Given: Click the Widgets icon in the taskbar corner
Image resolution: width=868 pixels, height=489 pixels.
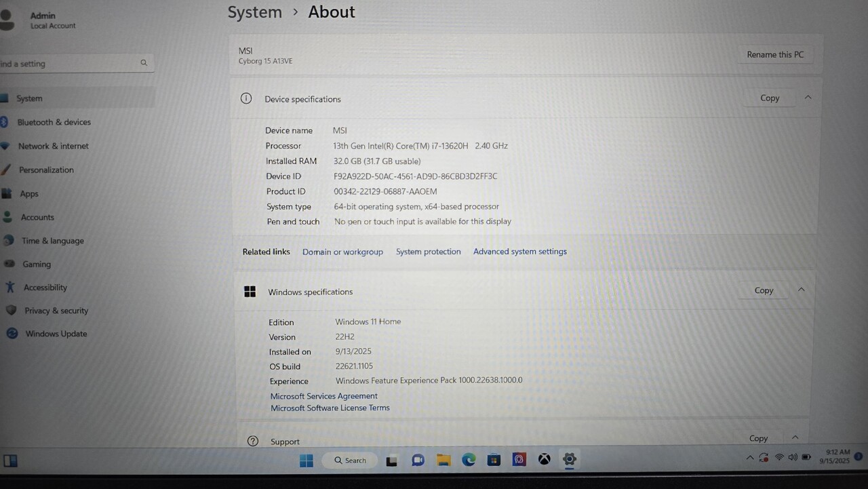Looking at the screenshot, I should click(x=10, y=461).
